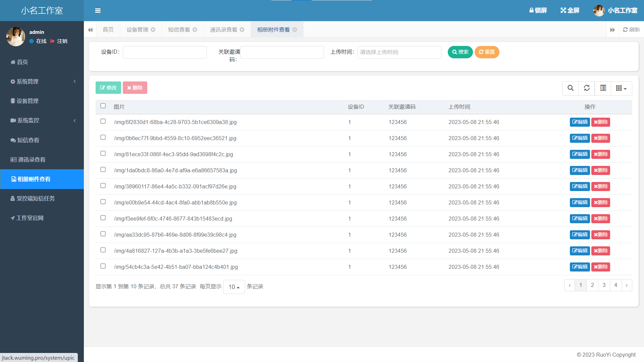Edit the 6f2830d1-68ba image row
The width and height of the screenshot is (644, 362).
(x=580, y=122)
